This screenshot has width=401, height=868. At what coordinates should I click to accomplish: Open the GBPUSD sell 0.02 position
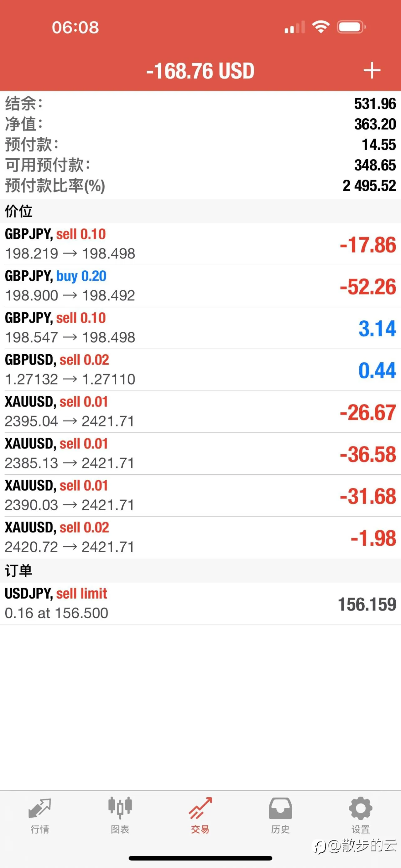[x=200, y=370]
